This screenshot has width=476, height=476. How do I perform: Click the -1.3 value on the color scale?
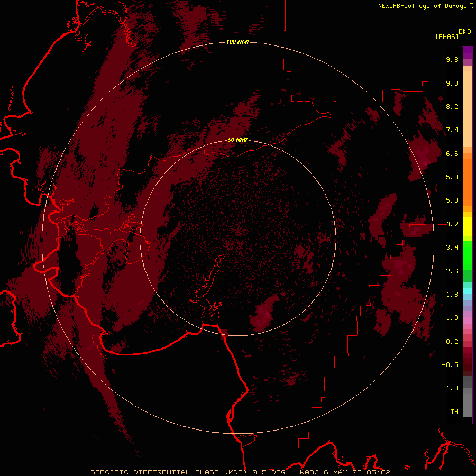[x=450, y=388]
